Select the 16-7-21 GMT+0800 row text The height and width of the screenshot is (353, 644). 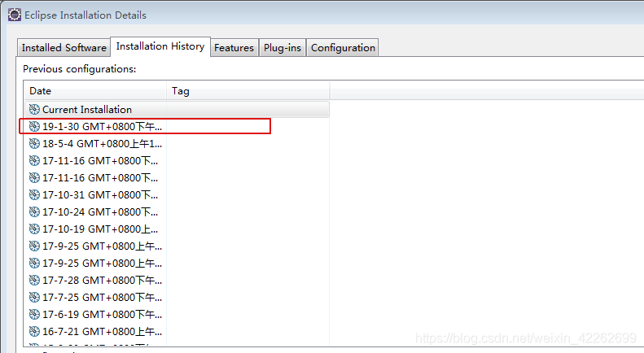pos(103,331)
